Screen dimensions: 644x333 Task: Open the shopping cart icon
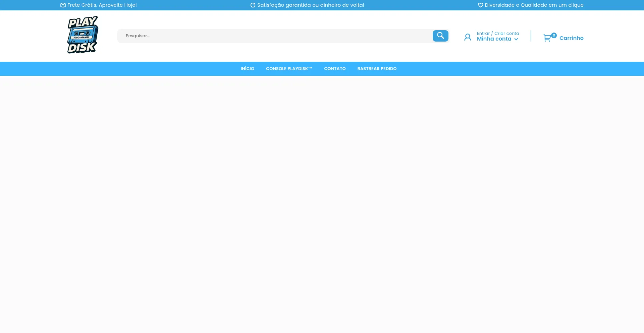(547, 38)
